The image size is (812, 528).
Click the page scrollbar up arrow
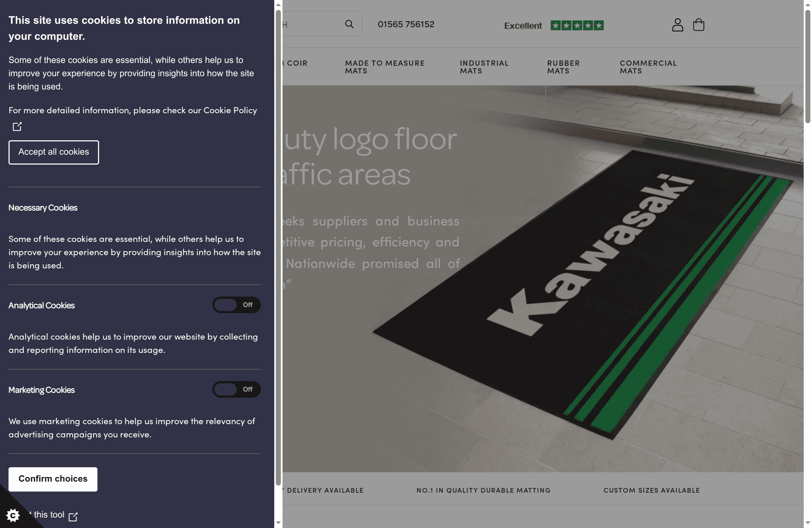coord(808,4)
